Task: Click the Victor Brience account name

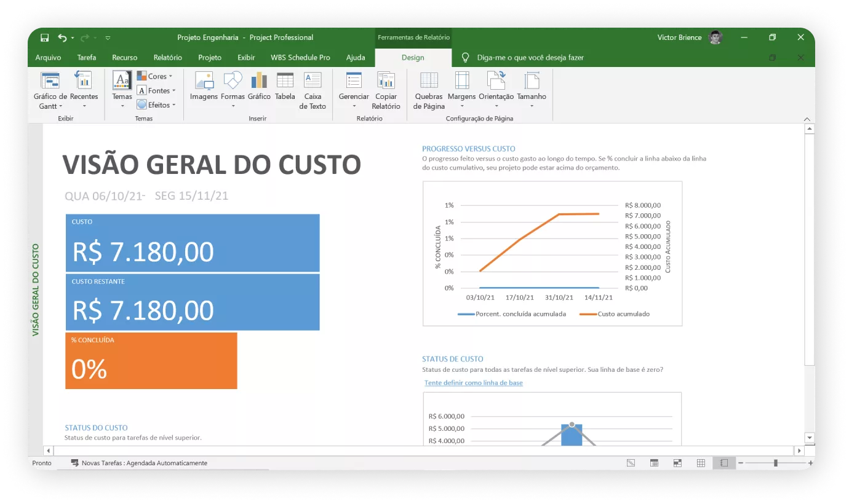Action: tap(679, 37)
